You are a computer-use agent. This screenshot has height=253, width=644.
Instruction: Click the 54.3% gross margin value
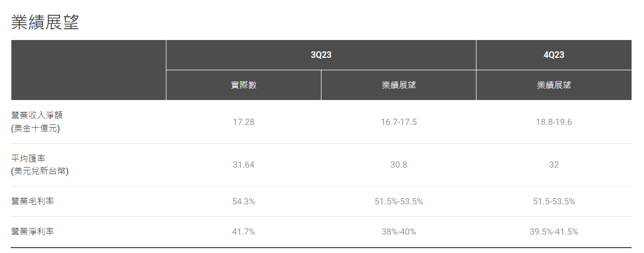pos(244,202)
